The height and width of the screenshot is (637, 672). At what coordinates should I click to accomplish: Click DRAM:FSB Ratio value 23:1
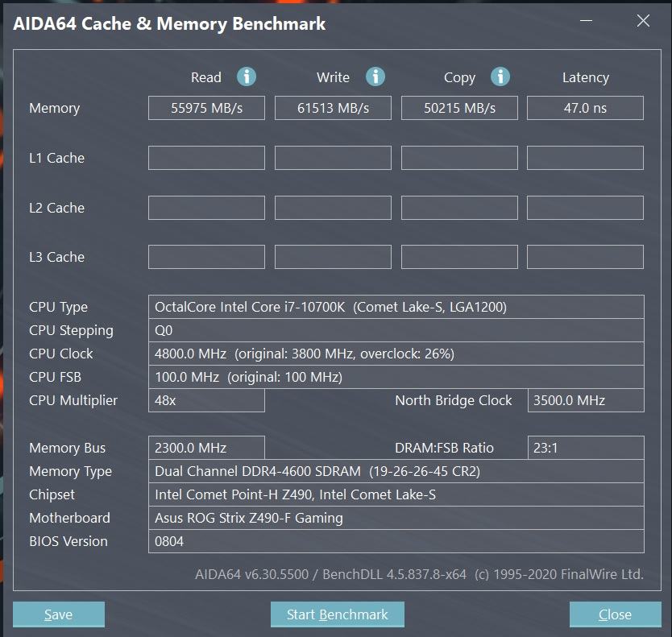(586, 448)
